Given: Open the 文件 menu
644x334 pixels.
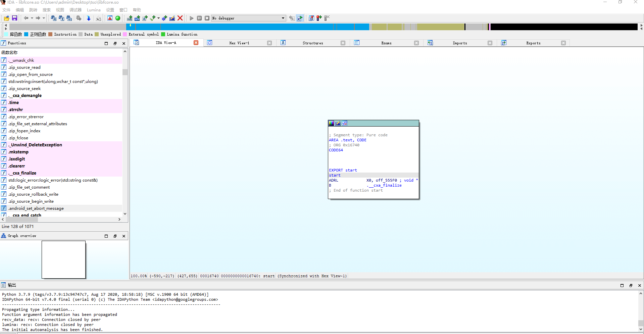Looking at the screenshot, I should 6,10.
